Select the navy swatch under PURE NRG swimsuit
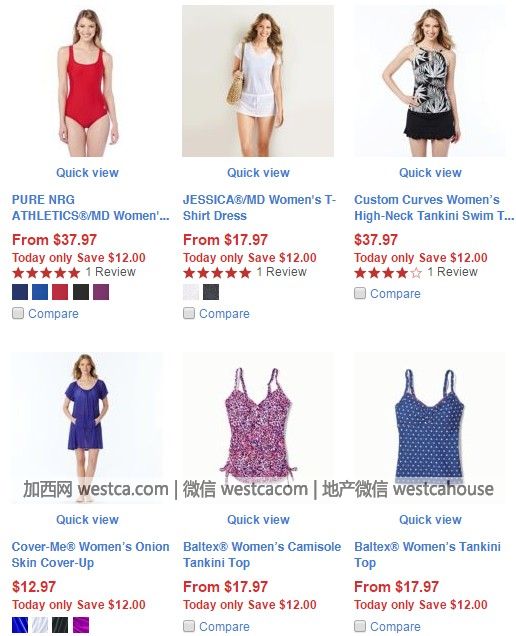516x636 pixels. click(20, 292)
